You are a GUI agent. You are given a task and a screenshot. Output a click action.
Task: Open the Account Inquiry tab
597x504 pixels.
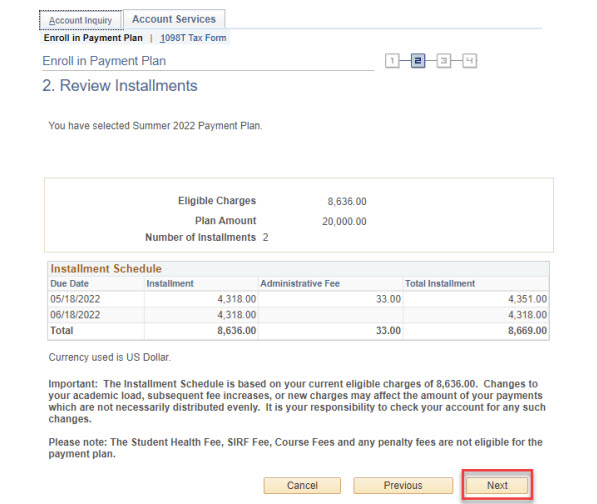click(81, 20)
